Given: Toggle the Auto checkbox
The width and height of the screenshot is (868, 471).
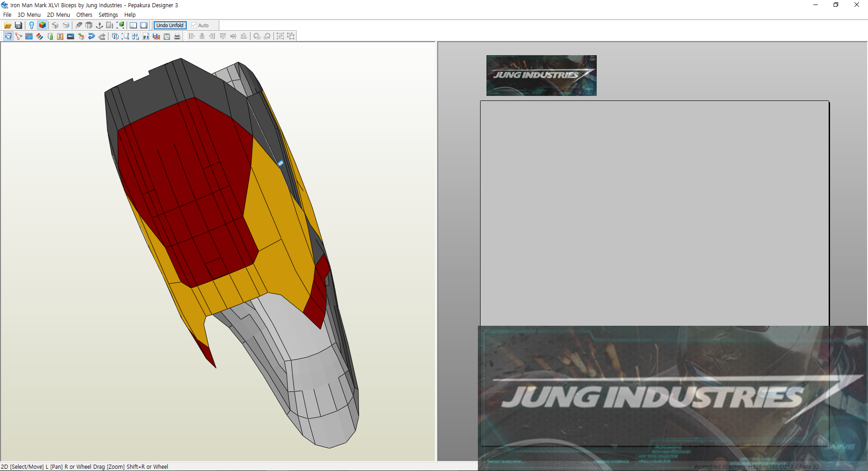Looking at the screenshot, I should [200, 25].
